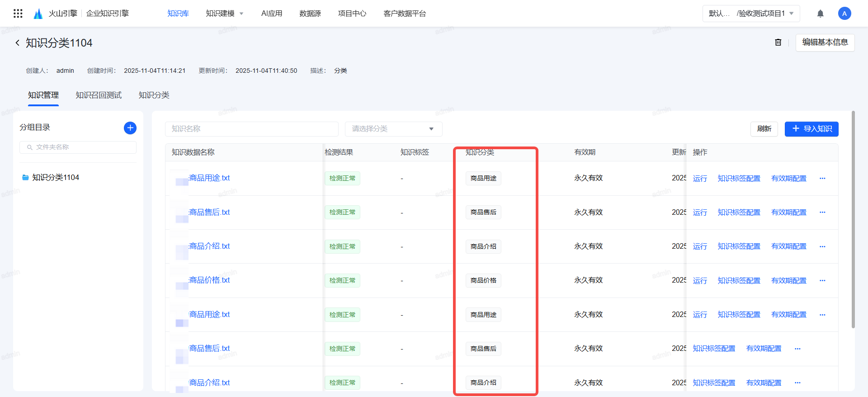Click the 导入知识 button
Image resolution: width=868 pixels, height=397 pixels.
click(811, 129)
